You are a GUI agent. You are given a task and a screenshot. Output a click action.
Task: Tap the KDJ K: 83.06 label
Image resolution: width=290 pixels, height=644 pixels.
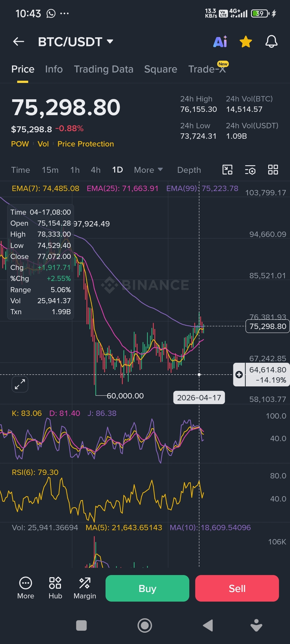tap(27, 413)
